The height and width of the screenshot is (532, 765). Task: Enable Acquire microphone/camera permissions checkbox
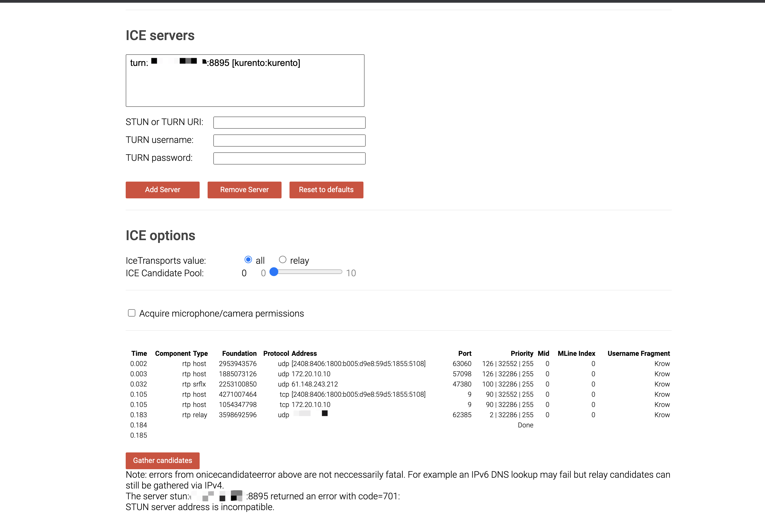point(132,313)
